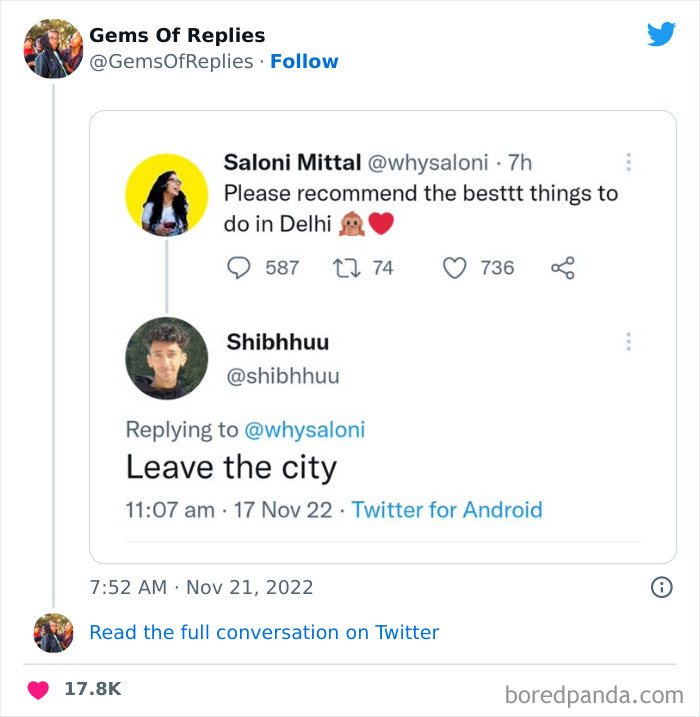Open three-dot menu on Shibhhuu's reply
Image resolution: width=700 pixels, height=717 pixels.
click(x=628, y=341)
